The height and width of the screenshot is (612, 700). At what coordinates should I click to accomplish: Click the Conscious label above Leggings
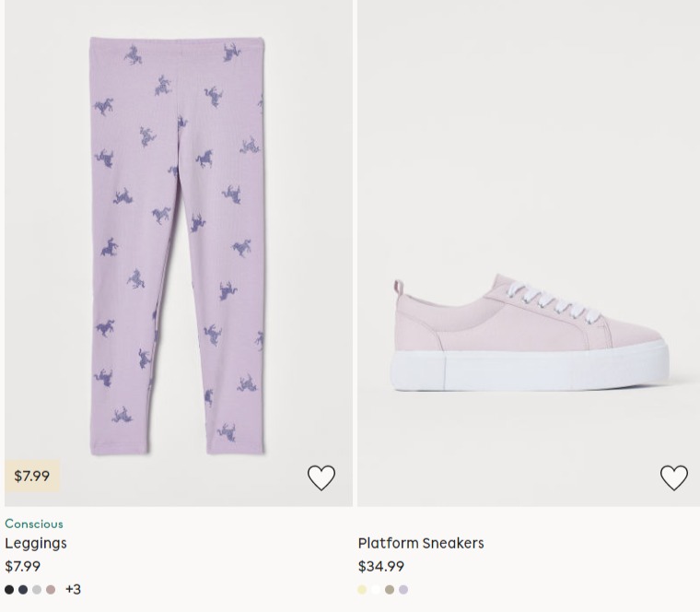(34, 524)
